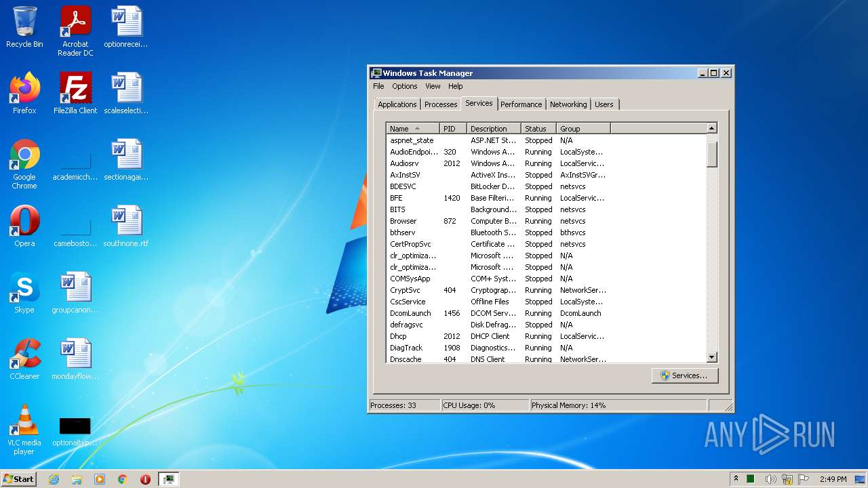Click the 2:49 PM system clock
Image resolution: width=868 pixels, height=488 pixels.
point(833,479)
